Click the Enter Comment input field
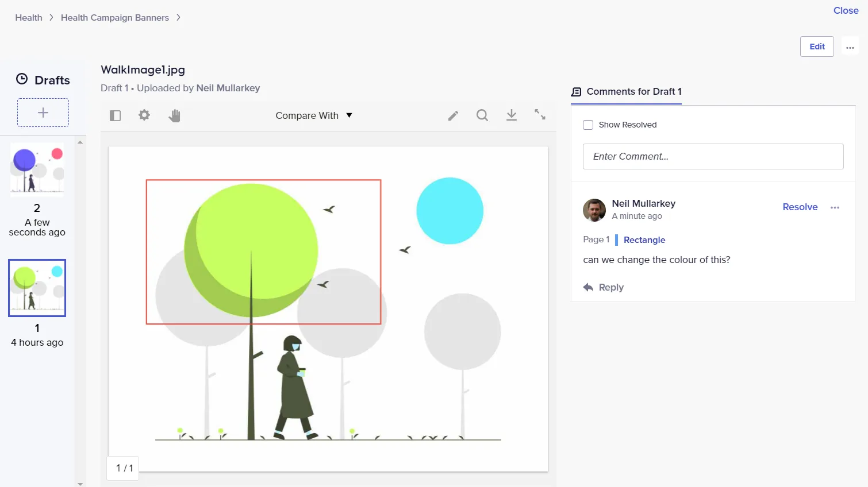868x487 pixels. [x=713, y=156]
